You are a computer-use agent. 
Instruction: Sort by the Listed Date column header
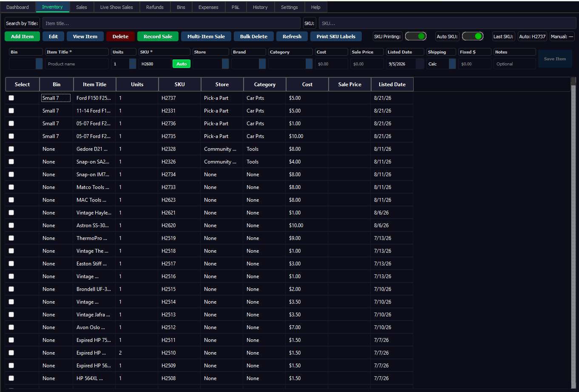[392, 85]
